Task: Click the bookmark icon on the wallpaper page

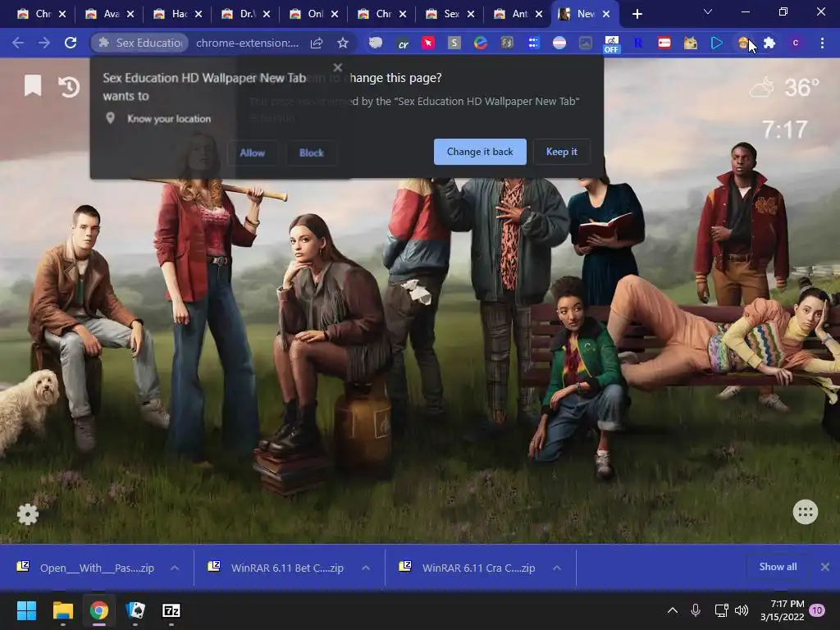Action: click(x=33, y=85)
